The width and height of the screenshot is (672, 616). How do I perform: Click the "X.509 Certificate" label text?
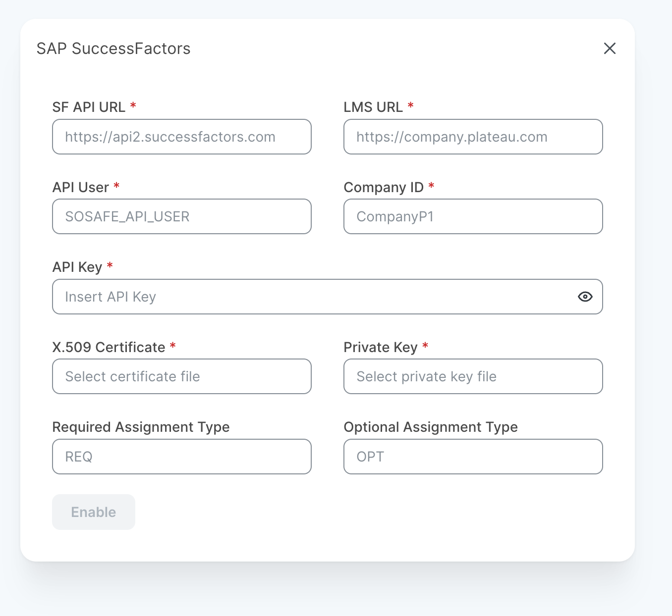pos(109,347)
